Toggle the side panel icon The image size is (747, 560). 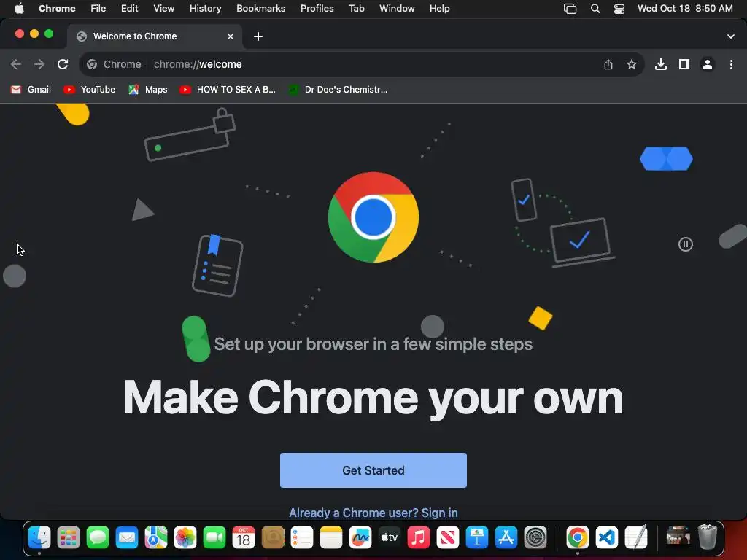tap(684, 64)
